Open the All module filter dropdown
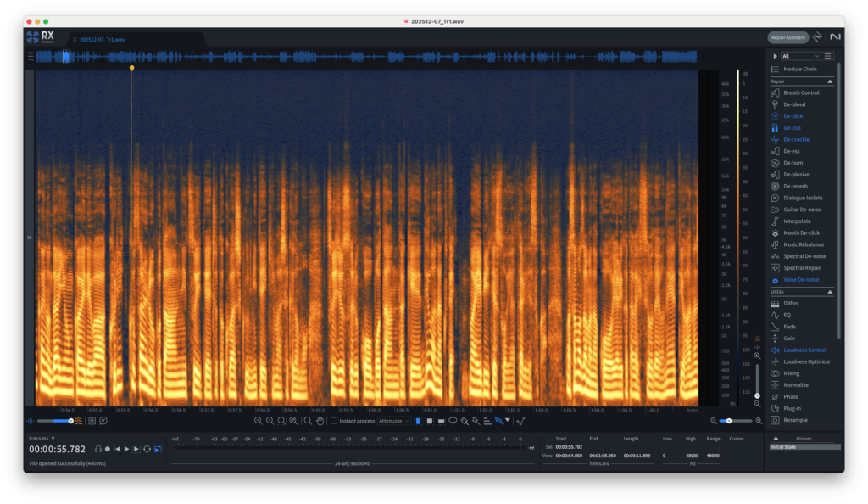Screen dimensions: 868x504 pos(799,56)
